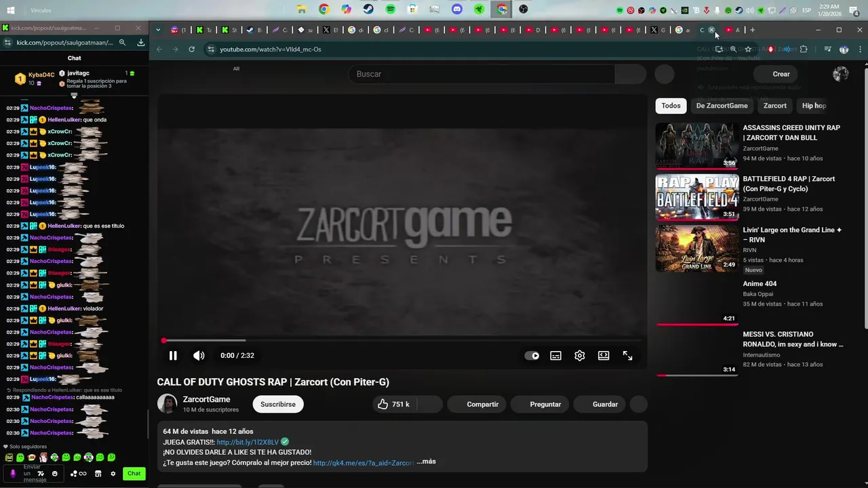
Task: Open javitagc in the gift leaderboard
Action: coord(78,73)
